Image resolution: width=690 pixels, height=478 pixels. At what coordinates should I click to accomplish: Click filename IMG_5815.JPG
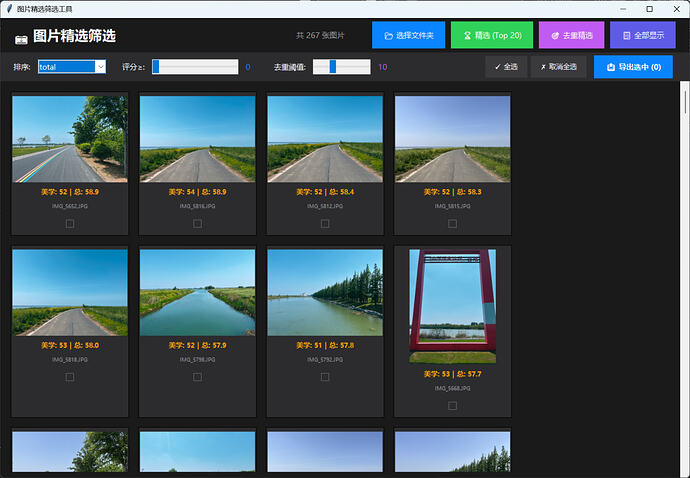(x=453, y=206)
